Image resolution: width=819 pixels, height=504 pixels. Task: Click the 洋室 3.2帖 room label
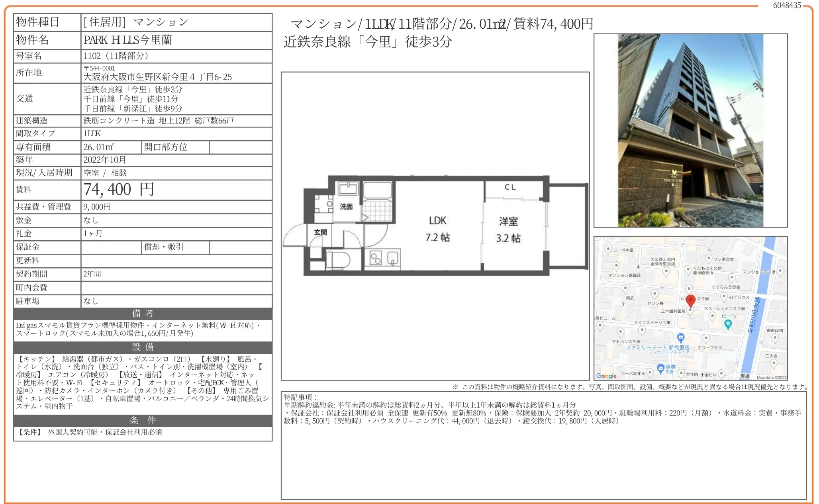[508, 230]
